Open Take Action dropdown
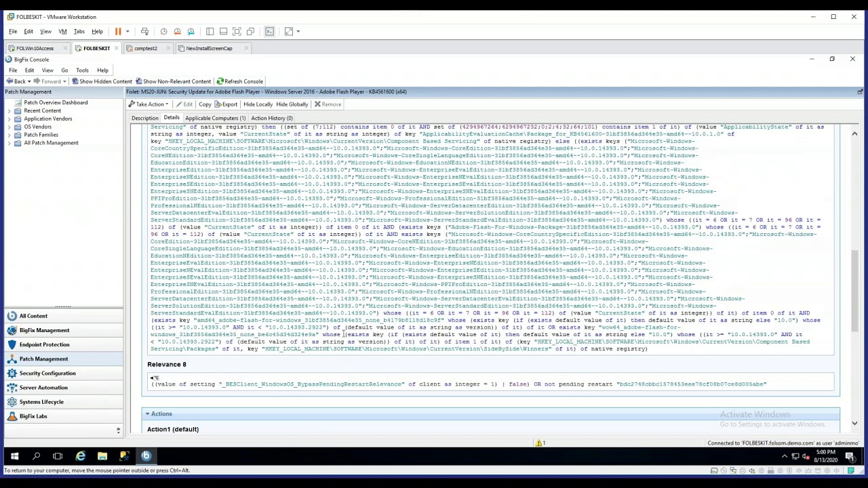 [149, 104]
